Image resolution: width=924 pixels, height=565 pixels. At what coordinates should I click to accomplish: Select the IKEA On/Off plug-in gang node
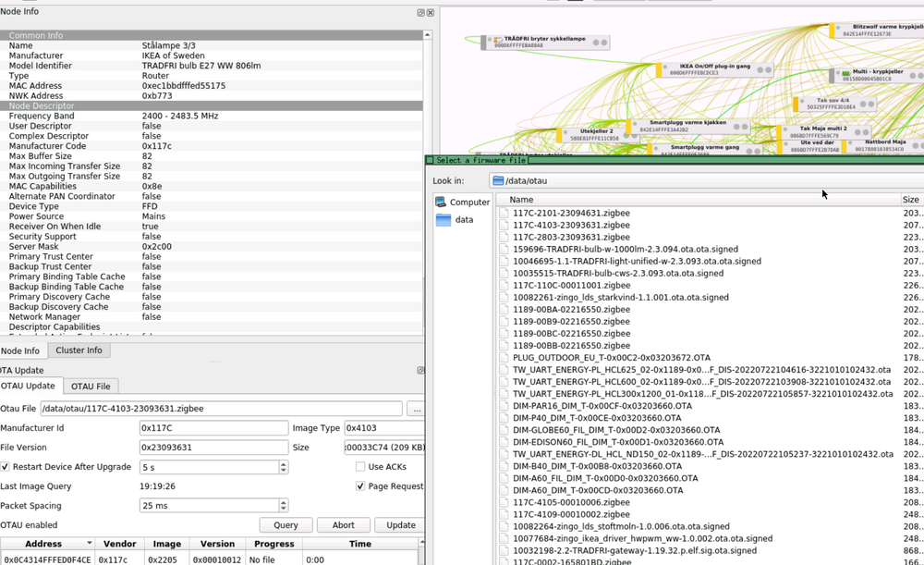pyautogui.click(x=713, y=69)
